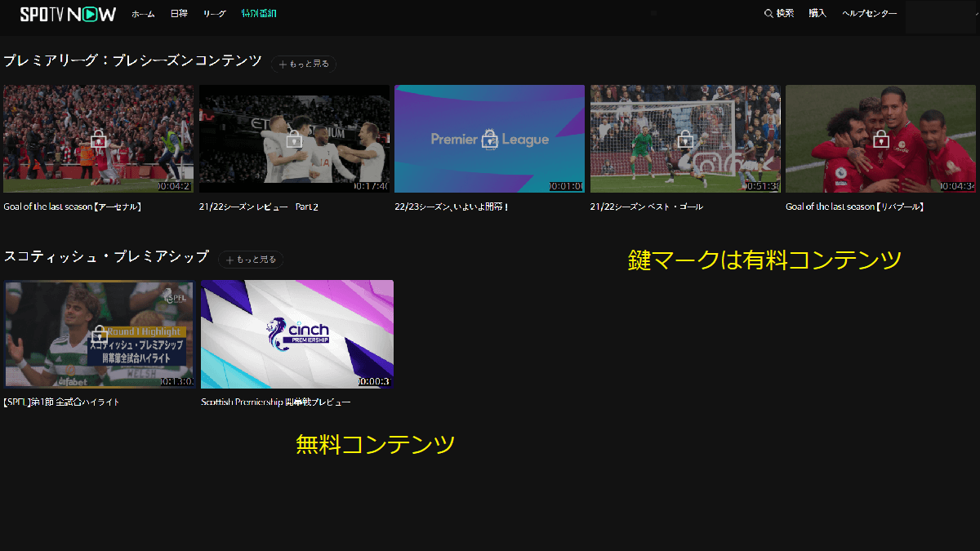Open the cinch Premiership preview thumbnail

[297, 335]
